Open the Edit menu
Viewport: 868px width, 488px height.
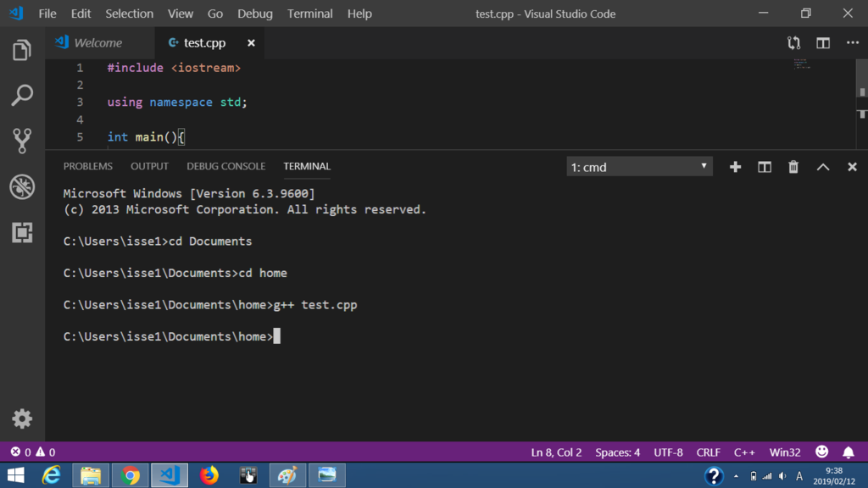(81, 14)
